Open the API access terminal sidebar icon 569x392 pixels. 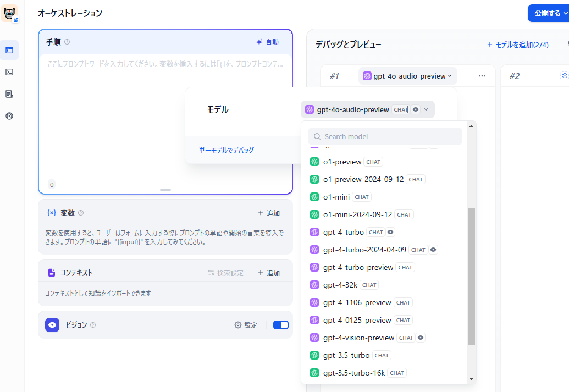pyautogui.click(x=9, y=72)
